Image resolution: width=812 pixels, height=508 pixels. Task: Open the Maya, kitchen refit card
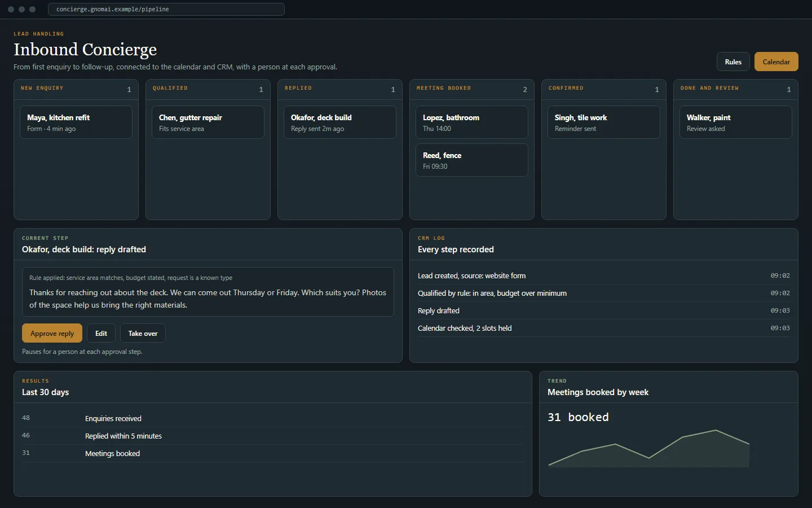[x=76, y=122]
